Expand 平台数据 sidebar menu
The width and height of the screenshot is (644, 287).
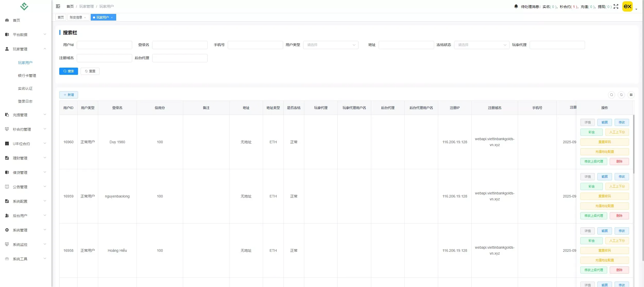pos(26,34)
